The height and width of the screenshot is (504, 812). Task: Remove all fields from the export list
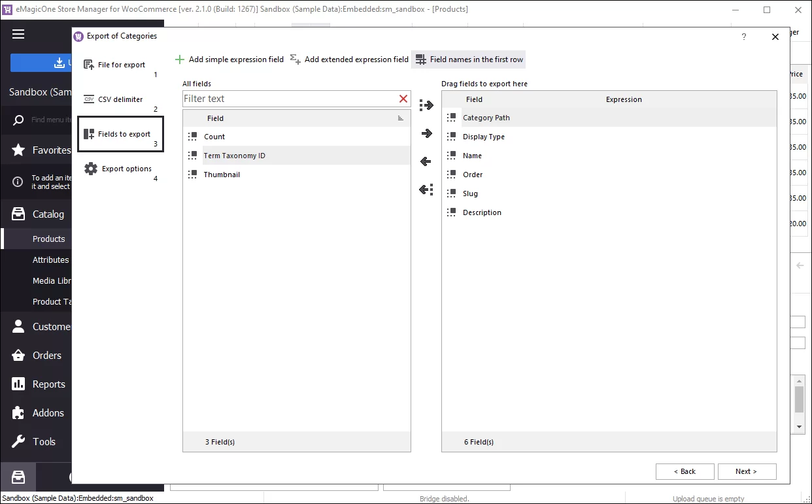[x=426, y=190]
